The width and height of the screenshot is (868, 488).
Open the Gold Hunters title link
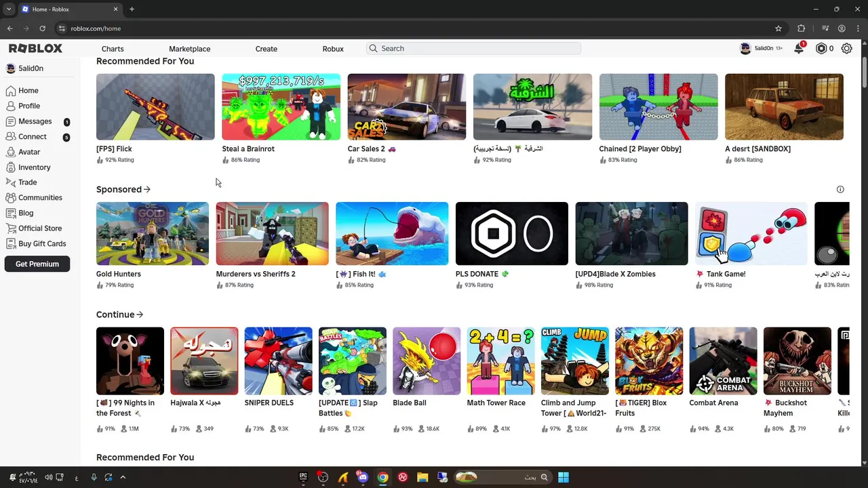pyautogui.click(x=119, y=274)
